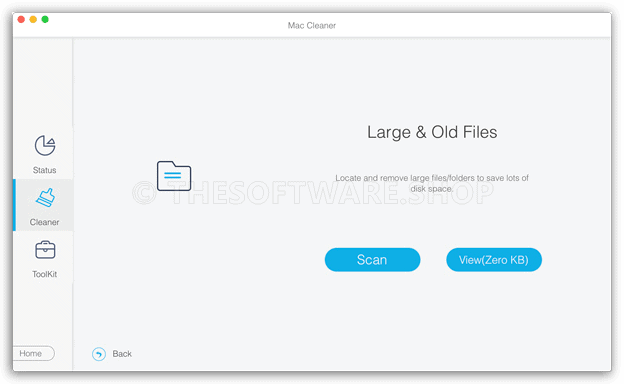Click the Back text link

[122, 354]
